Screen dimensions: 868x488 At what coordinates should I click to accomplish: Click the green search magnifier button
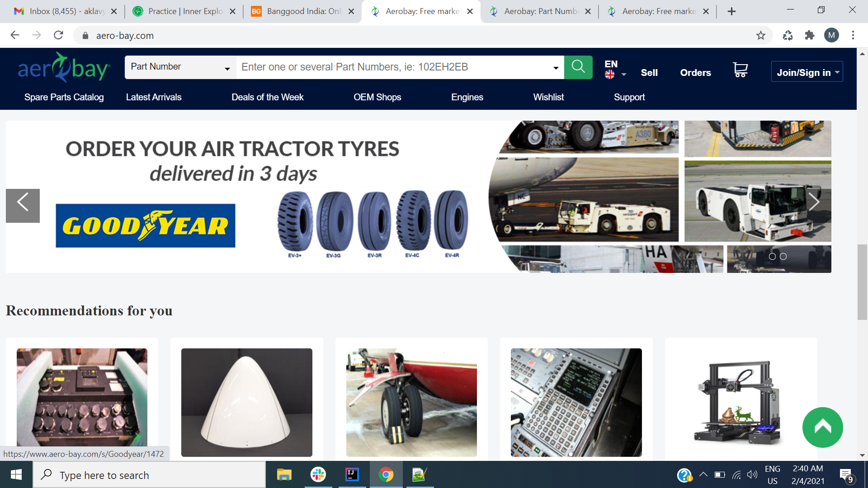point(578,67)
